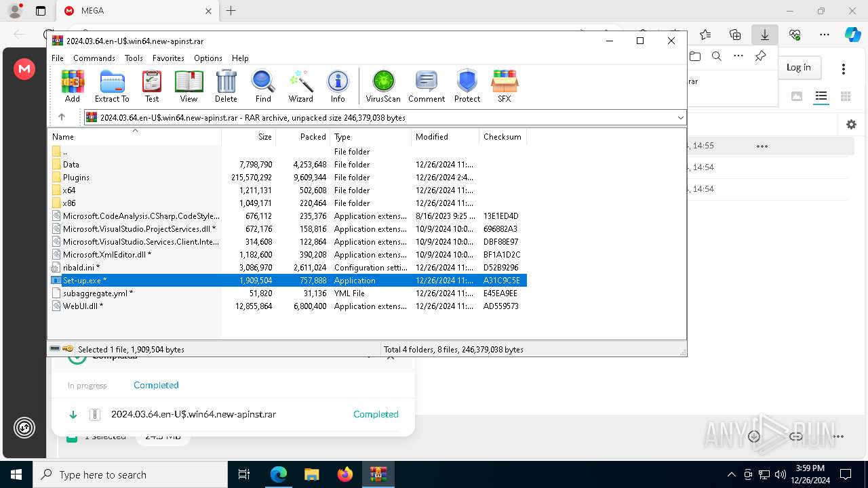Open the File menu

click(58, 58)
